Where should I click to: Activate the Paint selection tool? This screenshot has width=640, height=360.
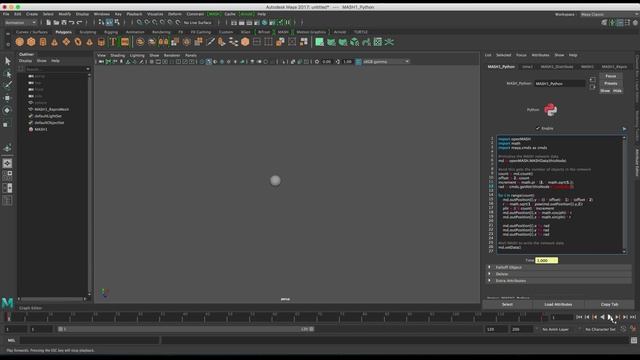7,85
